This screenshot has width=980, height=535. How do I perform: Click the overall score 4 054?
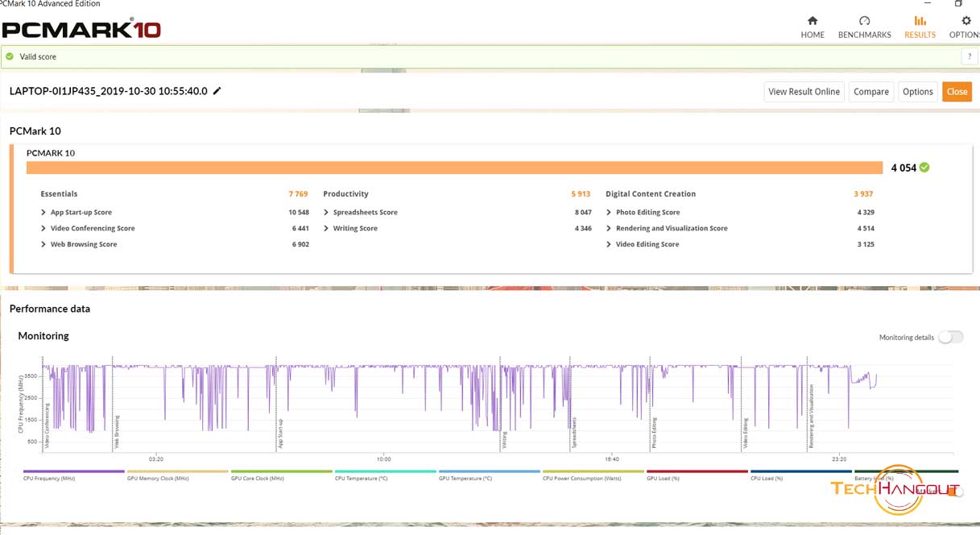[x=904, y=168]
